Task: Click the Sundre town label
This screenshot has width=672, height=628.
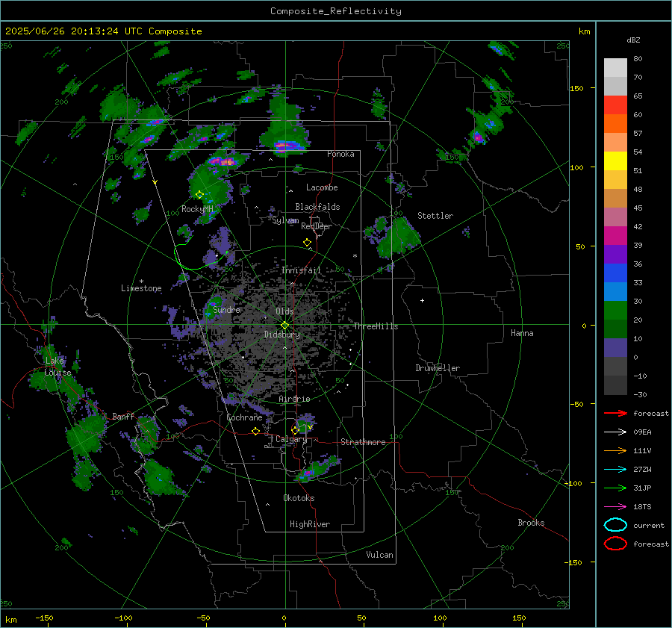Action: click(227, 310)
